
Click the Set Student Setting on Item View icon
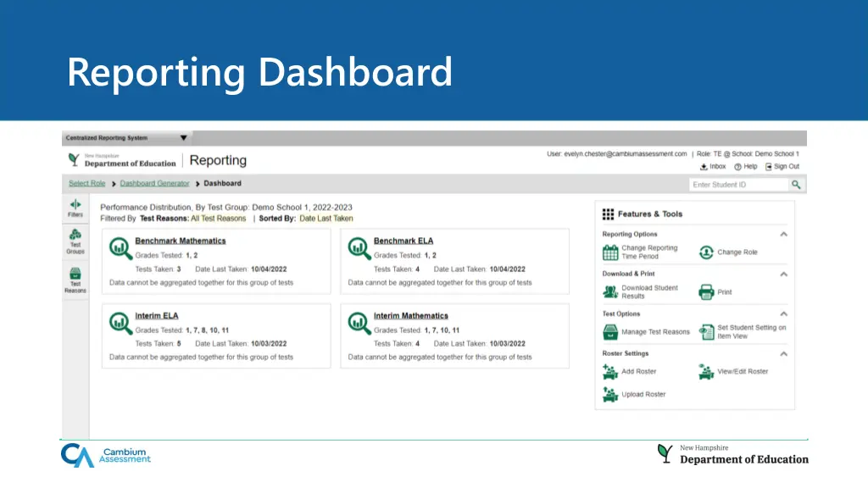pyautogui.click(x=706, y=332)
